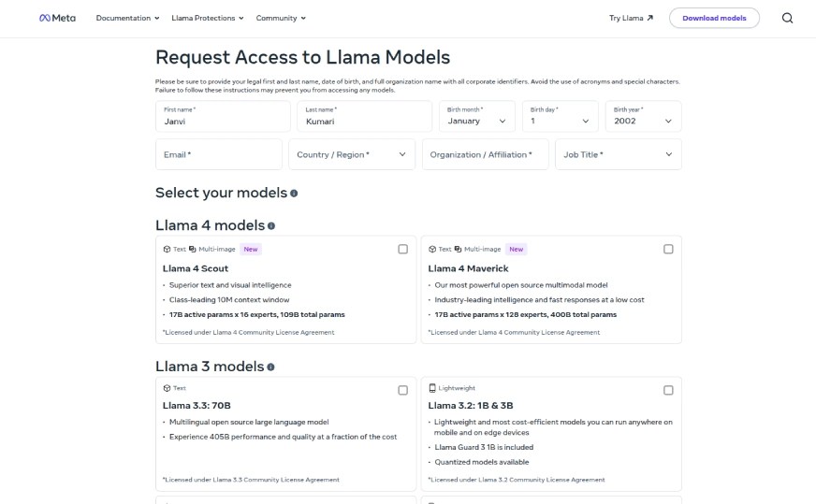Select the Llama 3.3: 70B checkbox
816x504 pixels.
[402, 390]
